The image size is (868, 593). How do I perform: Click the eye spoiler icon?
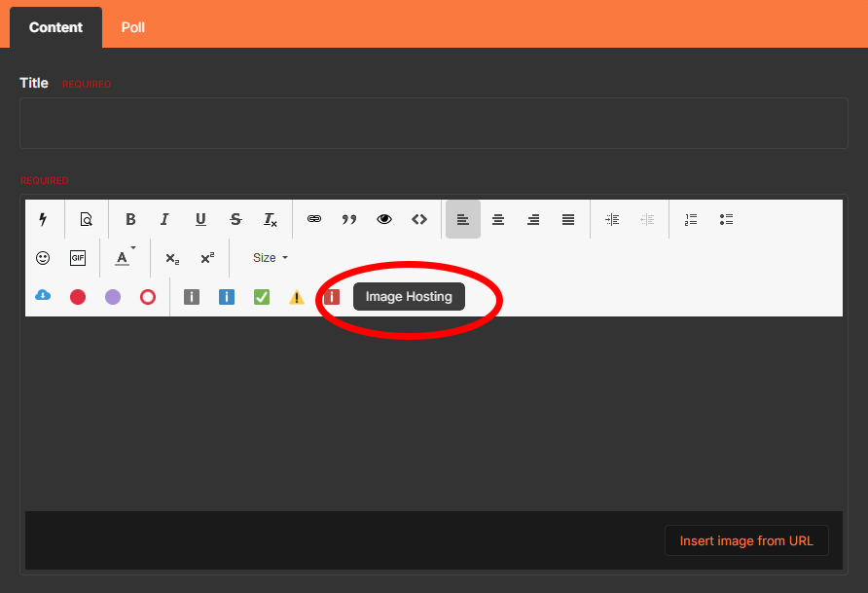[x=384, y=219]
